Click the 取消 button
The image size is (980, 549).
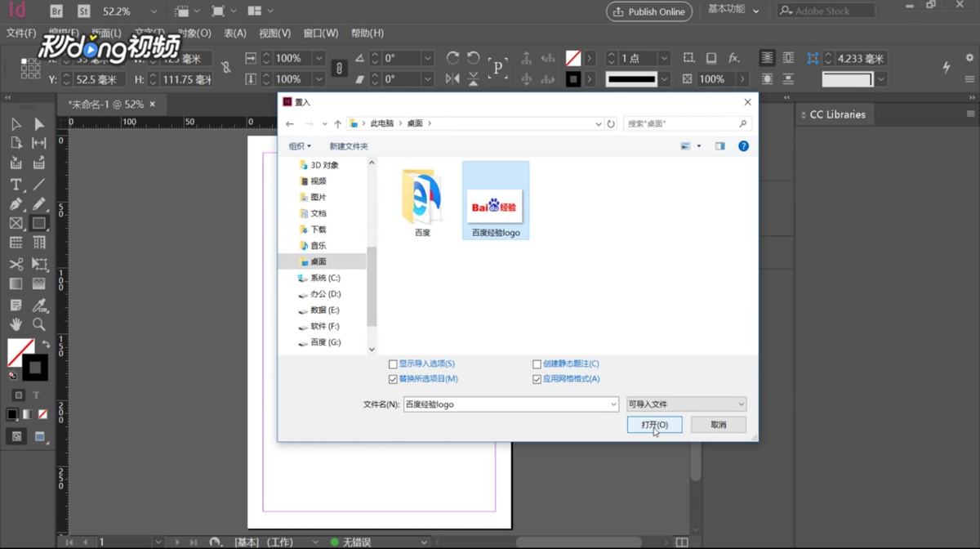[x=719, y=425]
